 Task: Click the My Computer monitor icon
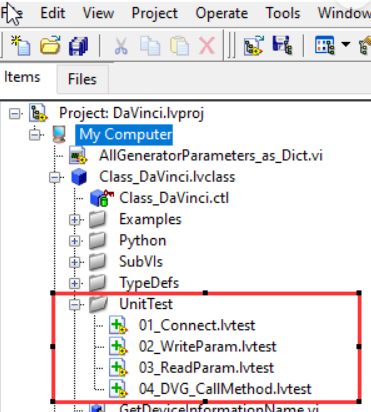[59, 134]
